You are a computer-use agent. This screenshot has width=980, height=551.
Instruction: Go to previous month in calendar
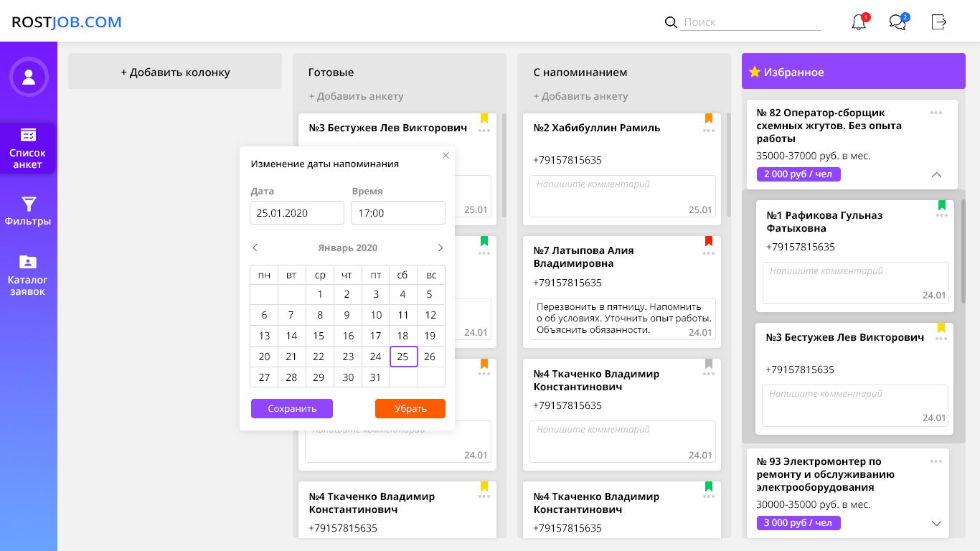255,248
